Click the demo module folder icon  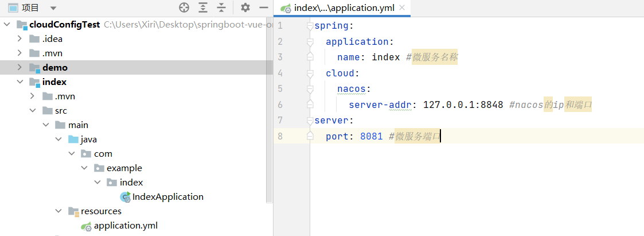point(34,68)
